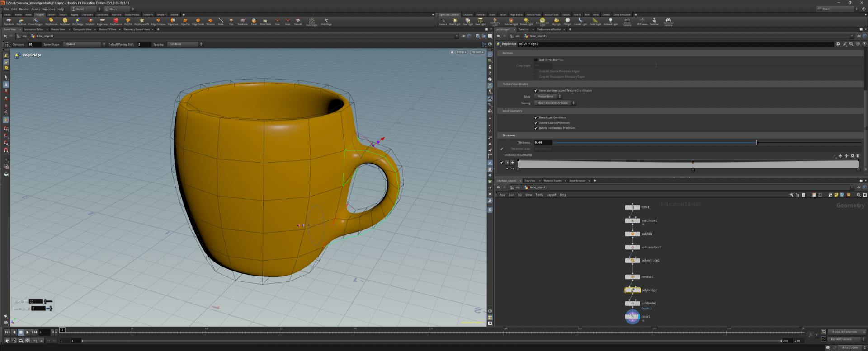868x351 pixels.
Task: Uncheck Keep Input Geometry
Action: (536, 117)
